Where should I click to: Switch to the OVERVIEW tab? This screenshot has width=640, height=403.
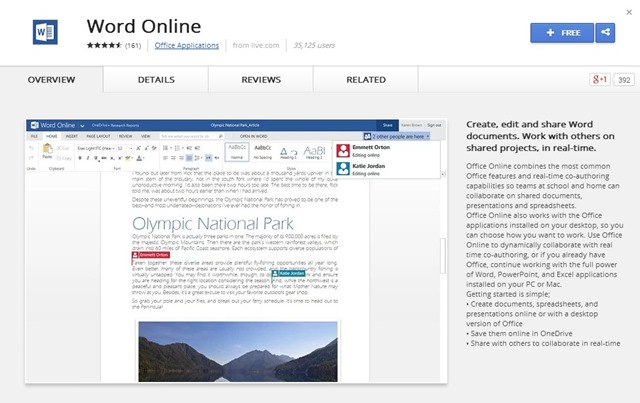point(51,80)
